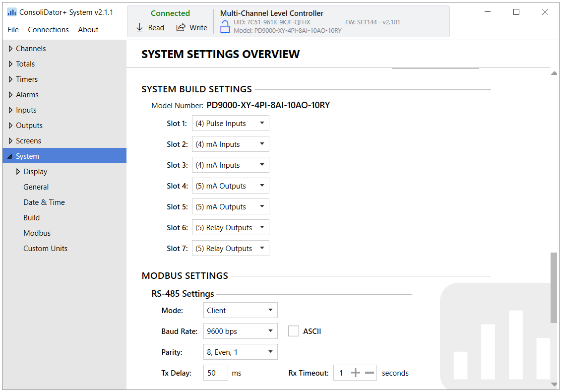Click the Connected status text
Viewport: 561px width, 392px height.
170,13
